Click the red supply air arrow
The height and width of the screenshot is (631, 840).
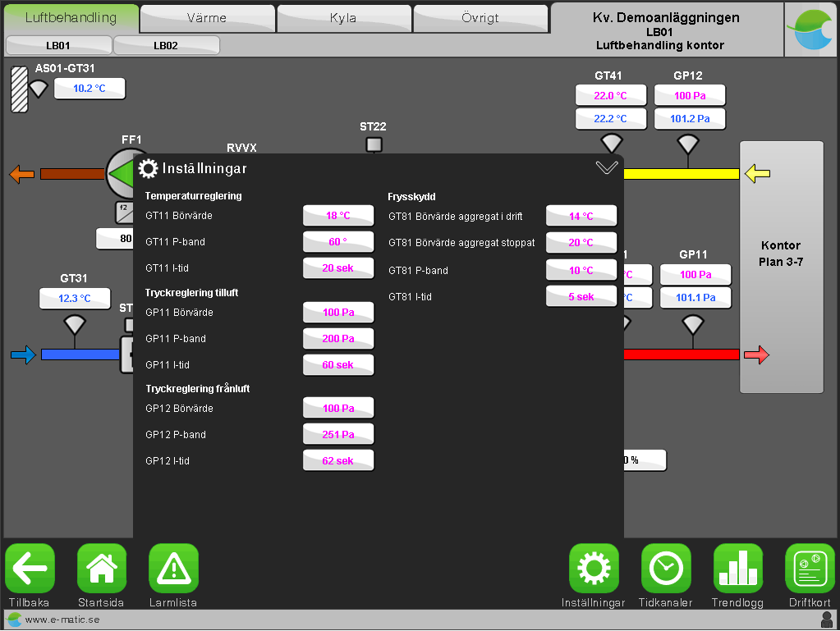pyautogui.click(x=756, y=354)
